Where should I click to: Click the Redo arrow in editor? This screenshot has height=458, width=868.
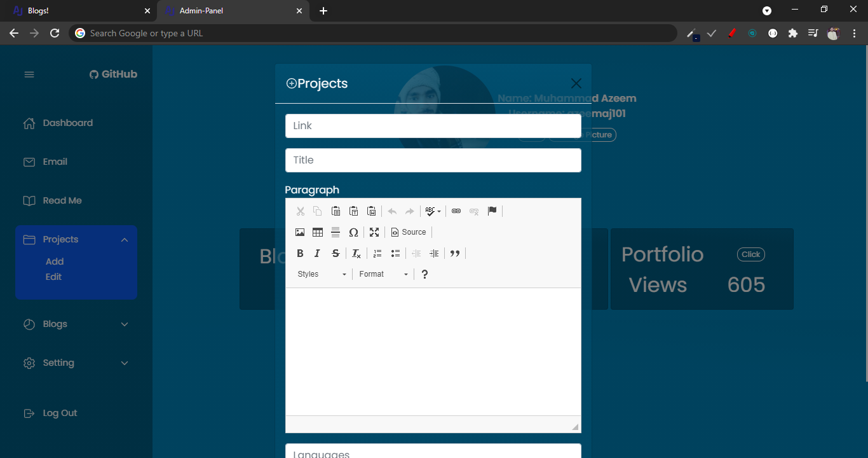point(410,211)
